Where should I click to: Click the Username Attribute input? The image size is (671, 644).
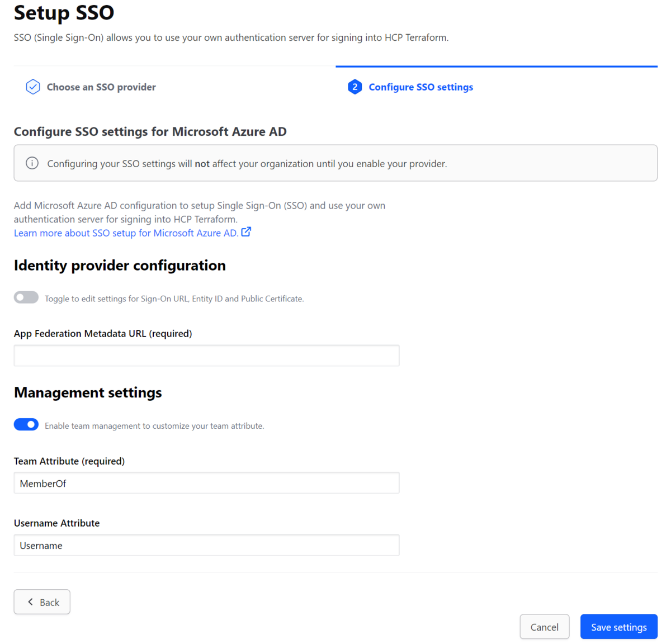(x=206, y=545)
